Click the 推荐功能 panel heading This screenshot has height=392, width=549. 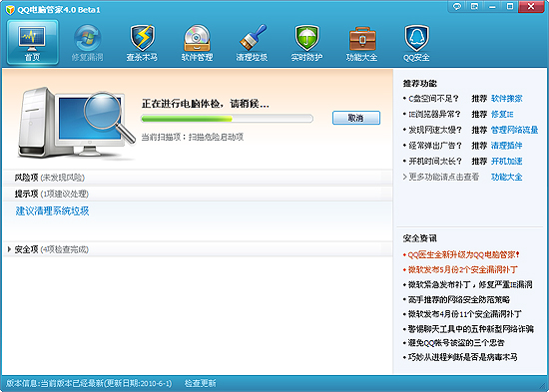click(420, 84)
